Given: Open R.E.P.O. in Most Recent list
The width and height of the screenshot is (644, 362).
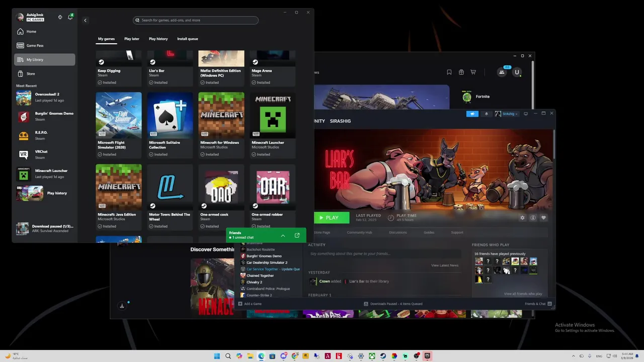Looking at the screenshot, I should point(45,136).
